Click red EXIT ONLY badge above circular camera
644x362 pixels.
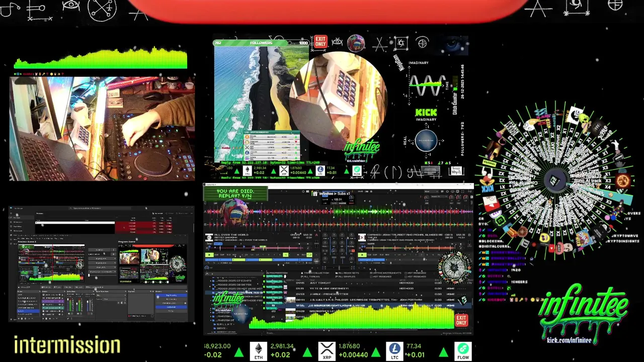(x=320, y=41)
